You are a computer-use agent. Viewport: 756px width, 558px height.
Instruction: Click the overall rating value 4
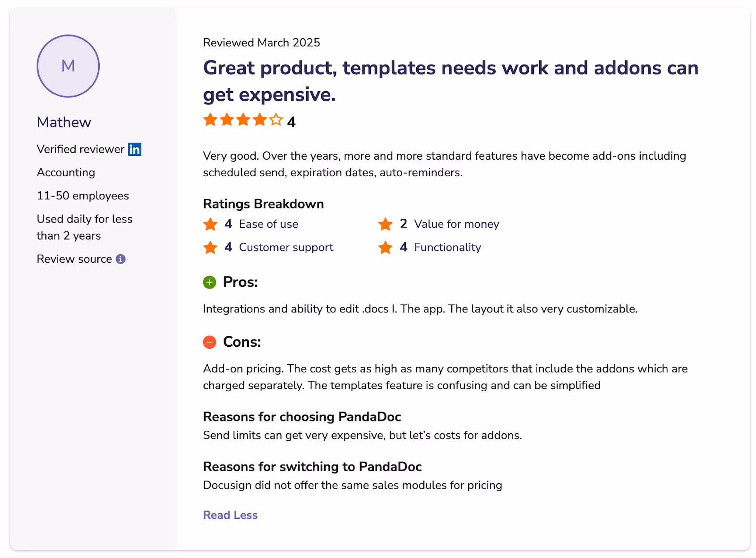click(292, 121)
